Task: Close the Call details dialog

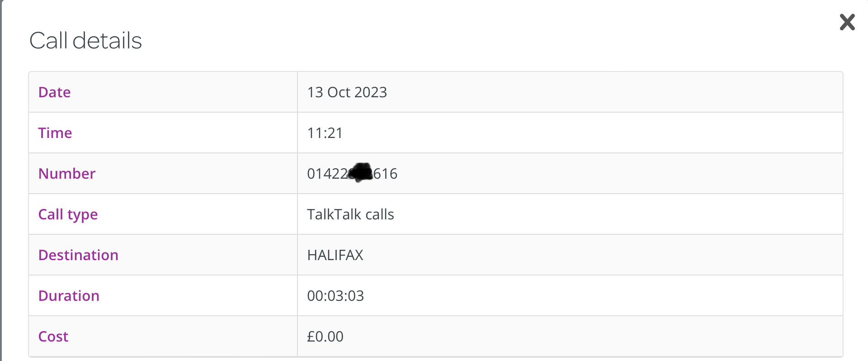Action: click(x=847, y=22)
